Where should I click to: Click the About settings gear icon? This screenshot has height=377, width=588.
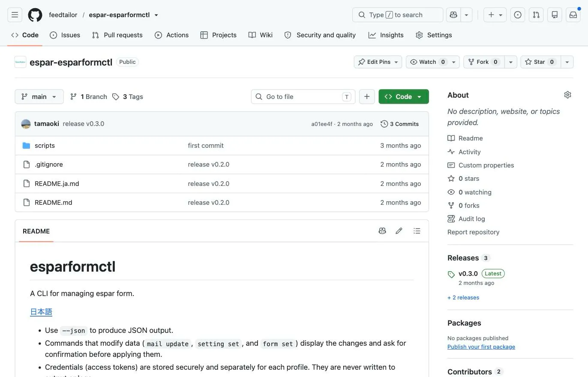567,95
